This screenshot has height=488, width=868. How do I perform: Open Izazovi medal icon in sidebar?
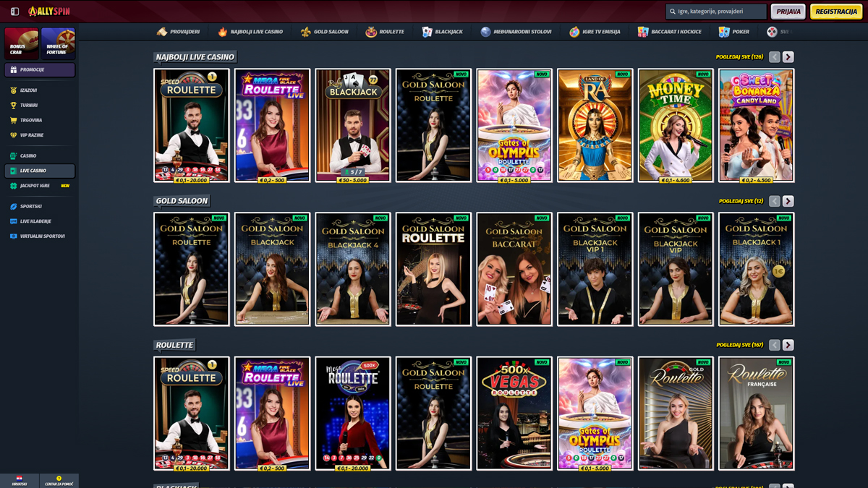coord(13,90)
